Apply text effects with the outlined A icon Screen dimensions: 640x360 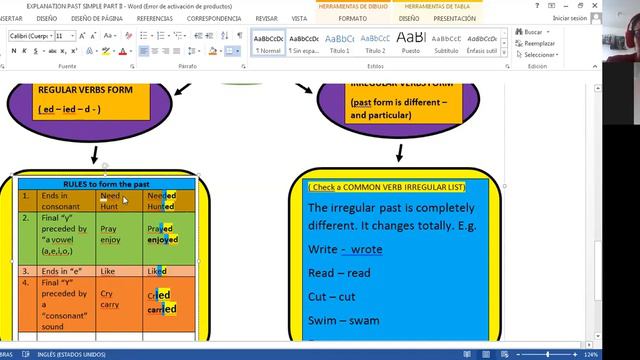point(89,51)
